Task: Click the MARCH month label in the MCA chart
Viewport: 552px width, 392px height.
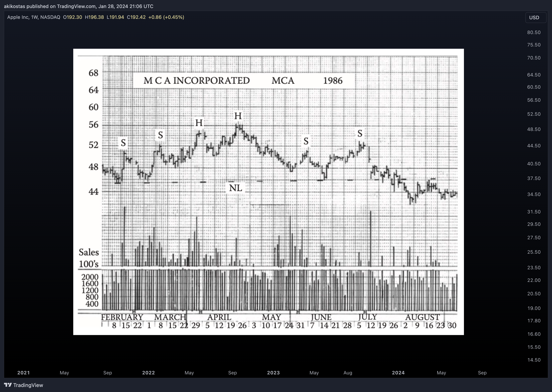Action: pos(170,317)
